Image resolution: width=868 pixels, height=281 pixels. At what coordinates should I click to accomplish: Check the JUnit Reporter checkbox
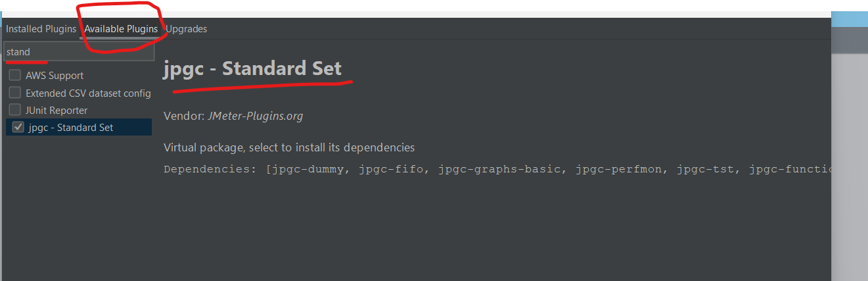pos(15,110)
